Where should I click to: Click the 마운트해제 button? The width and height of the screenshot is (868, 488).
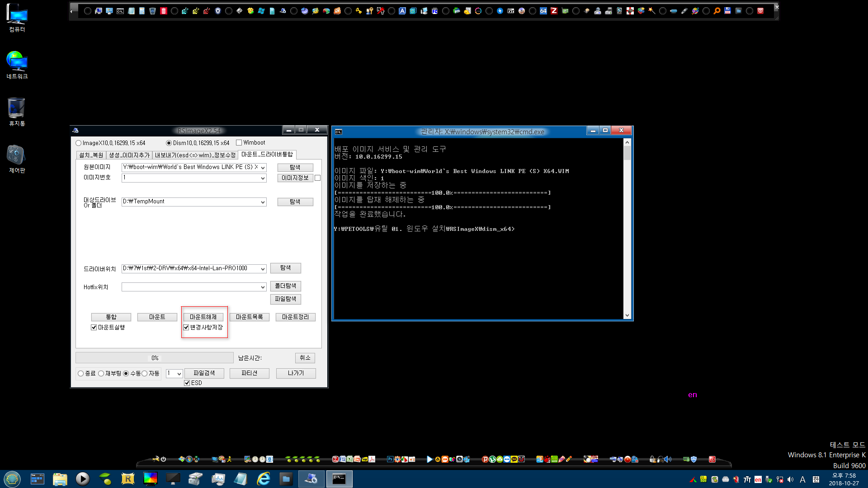[x=203, y=317]
